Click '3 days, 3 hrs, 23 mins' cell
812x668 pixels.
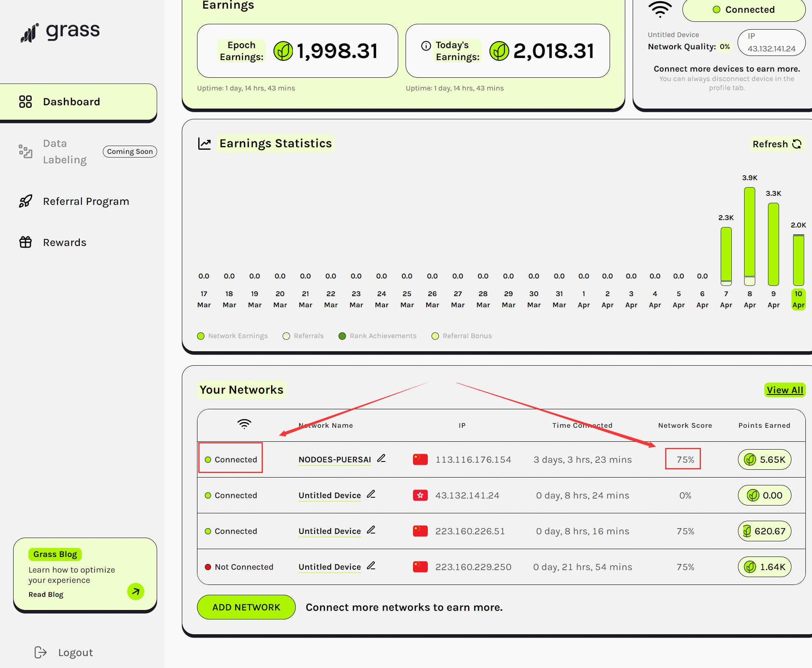(582, 460)
